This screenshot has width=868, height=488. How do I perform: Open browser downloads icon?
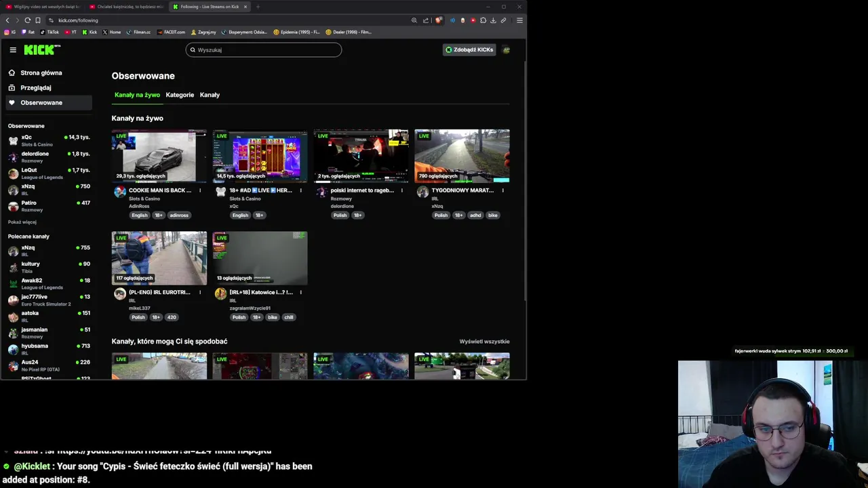pos(493,20)
